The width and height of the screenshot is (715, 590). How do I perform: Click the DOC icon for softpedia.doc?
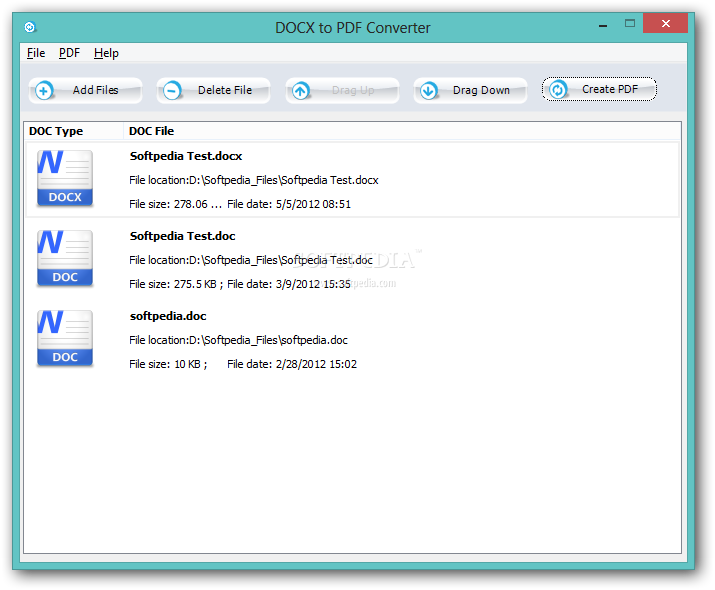[x=65, y=338]
